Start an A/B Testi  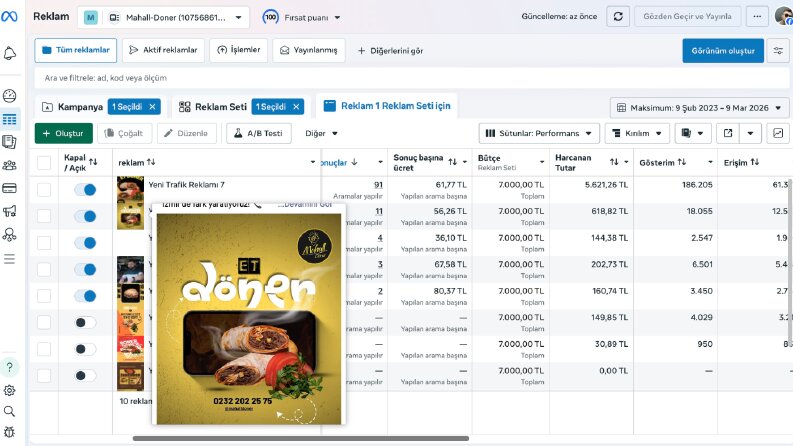click(258, 133)
